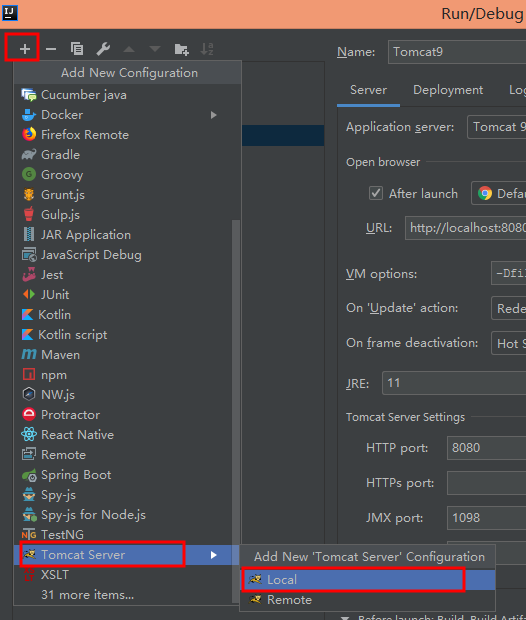Pick Gradle configuration type
Image resolution: width=526 pixels, height=620 pixels.
[x=127, y=155]
